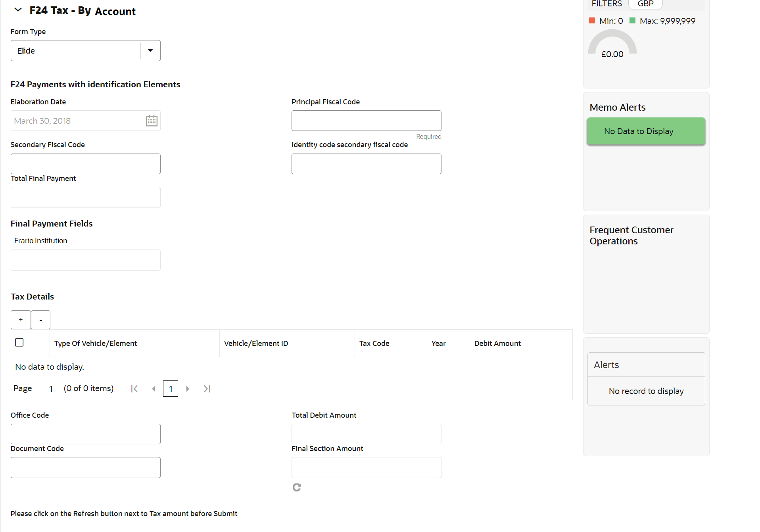The width and height of the screenshot is (760, 532).
Task: Open the Form Type dropdown arrow
Action: click(x=150, y=50)
